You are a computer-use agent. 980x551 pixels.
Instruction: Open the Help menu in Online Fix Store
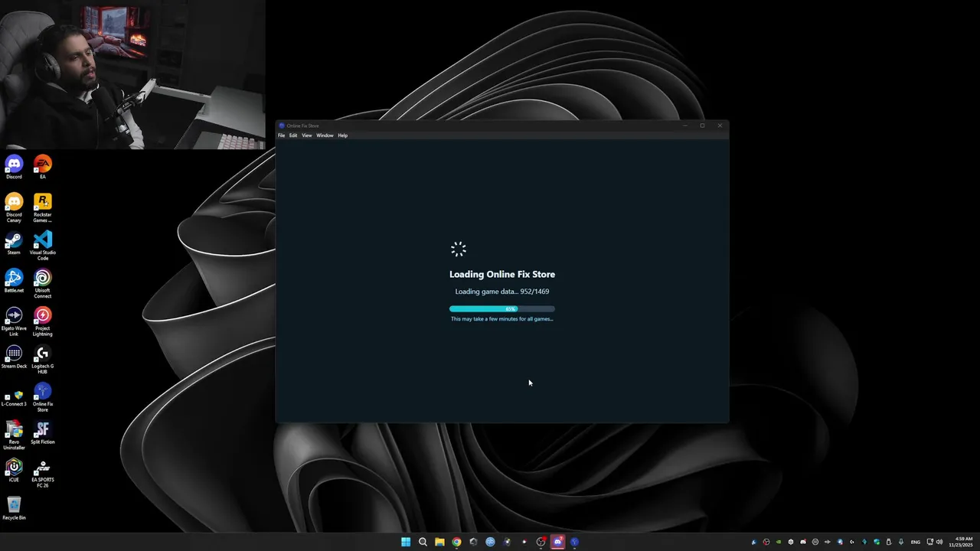point(343,135)
